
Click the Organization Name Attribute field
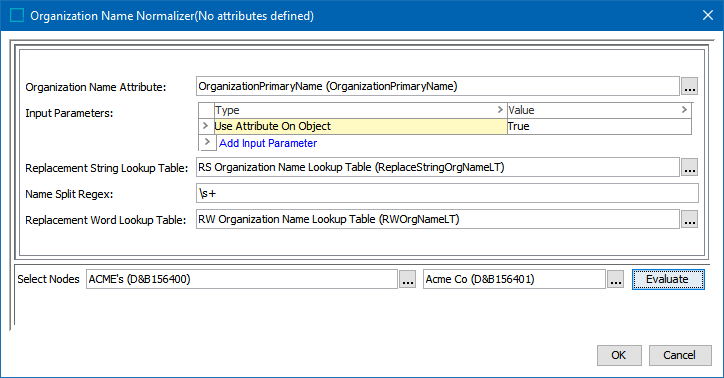(x=437, y=86)
